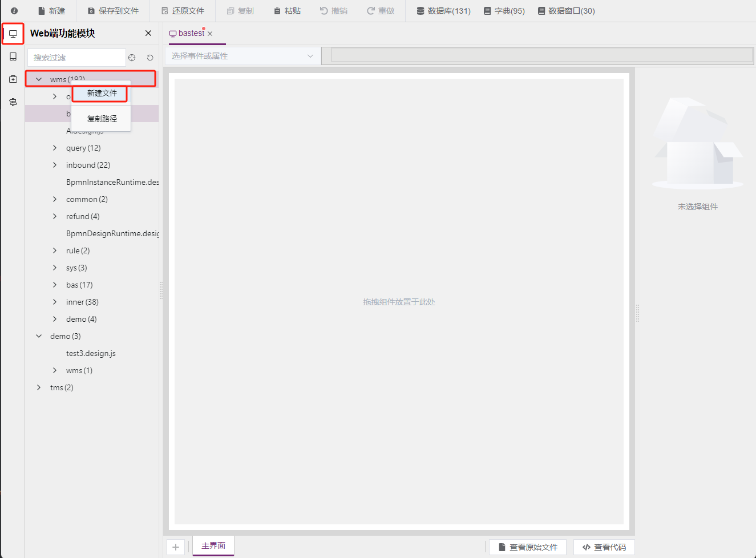
Task: Click the 查看原始文件 button
Action: 528,547
